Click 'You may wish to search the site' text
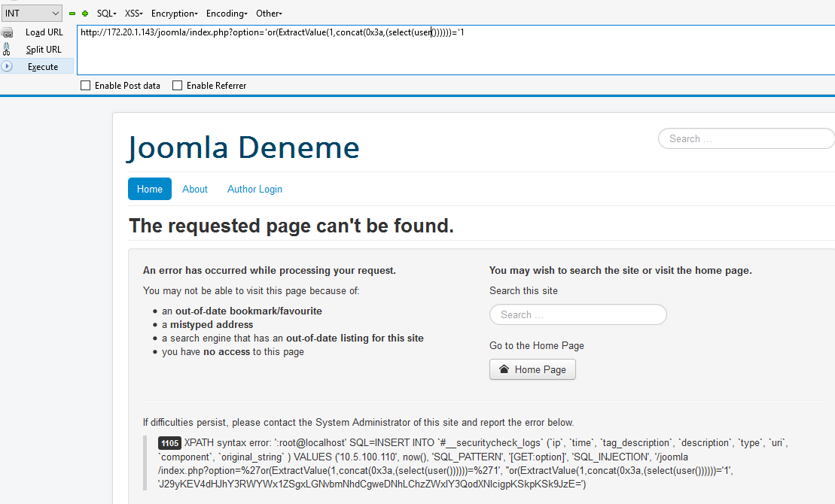835x504 pixels. 620,270
